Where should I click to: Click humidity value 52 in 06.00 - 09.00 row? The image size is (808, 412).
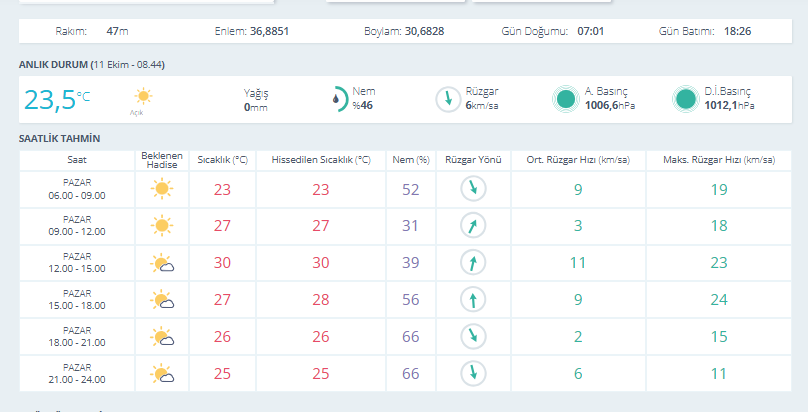(411, 190)
